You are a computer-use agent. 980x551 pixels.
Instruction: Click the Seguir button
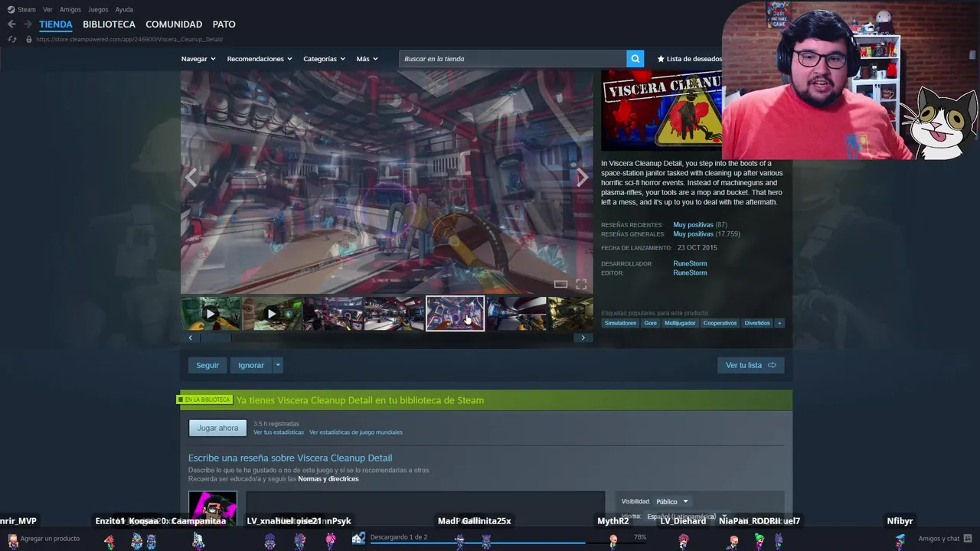pyautogui.click(x=207, y=365)
